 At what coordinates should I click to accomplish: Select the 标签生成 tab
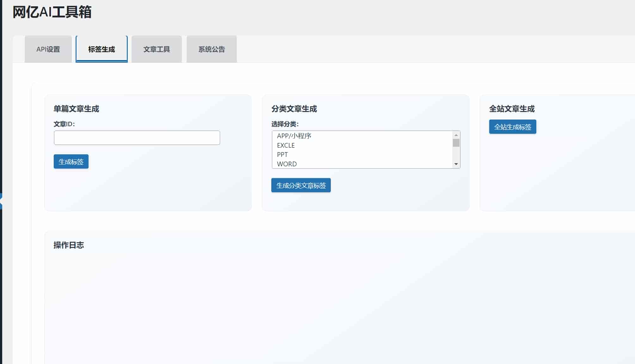(102, 49)
